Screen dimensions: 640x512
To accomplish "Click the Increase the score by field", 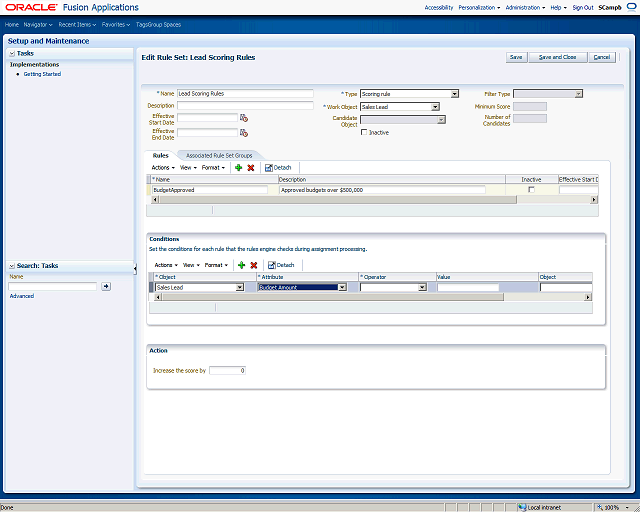I will point(227,370).
